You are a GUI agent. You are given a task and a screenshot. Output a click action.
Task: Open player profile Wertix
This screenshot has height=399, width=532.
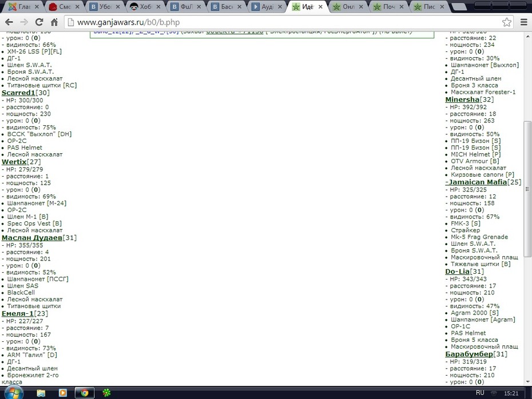14,162
